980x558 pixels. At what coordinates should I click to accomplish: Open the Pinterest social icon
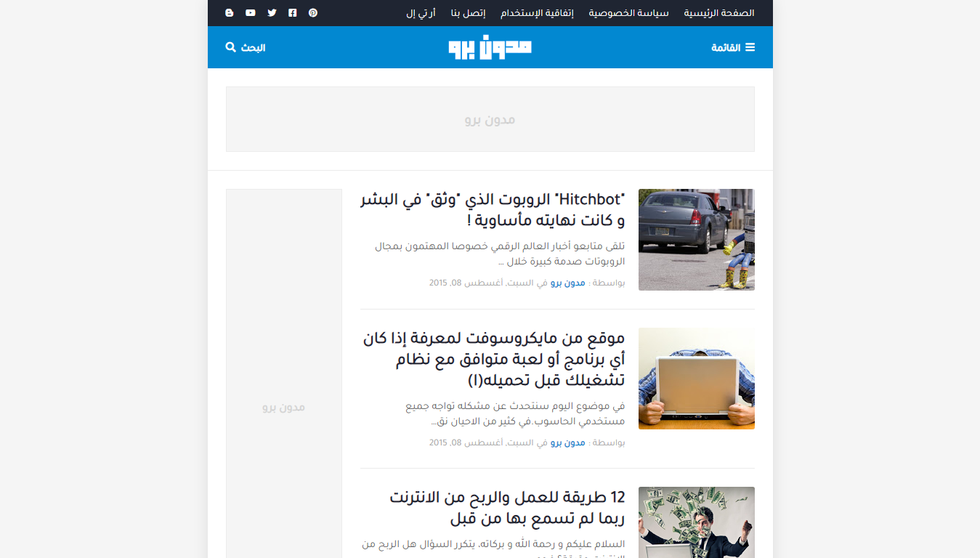313,13
